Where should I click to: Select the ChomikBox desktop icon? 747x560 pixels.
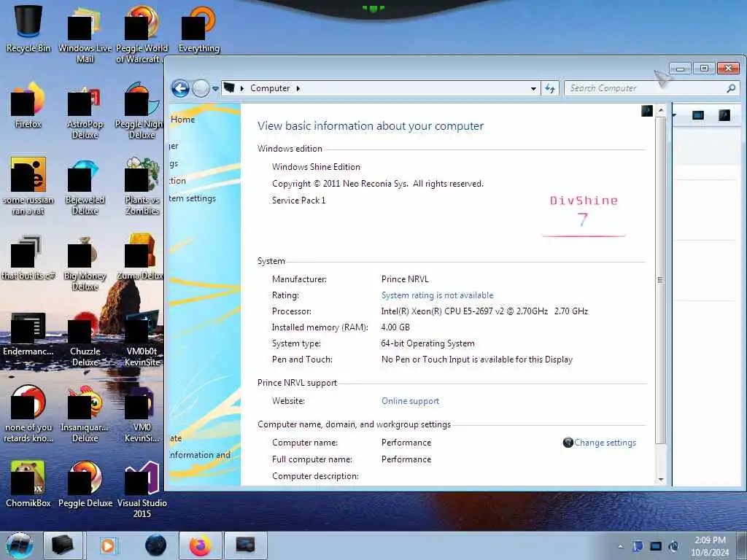(x=28, y=484)
